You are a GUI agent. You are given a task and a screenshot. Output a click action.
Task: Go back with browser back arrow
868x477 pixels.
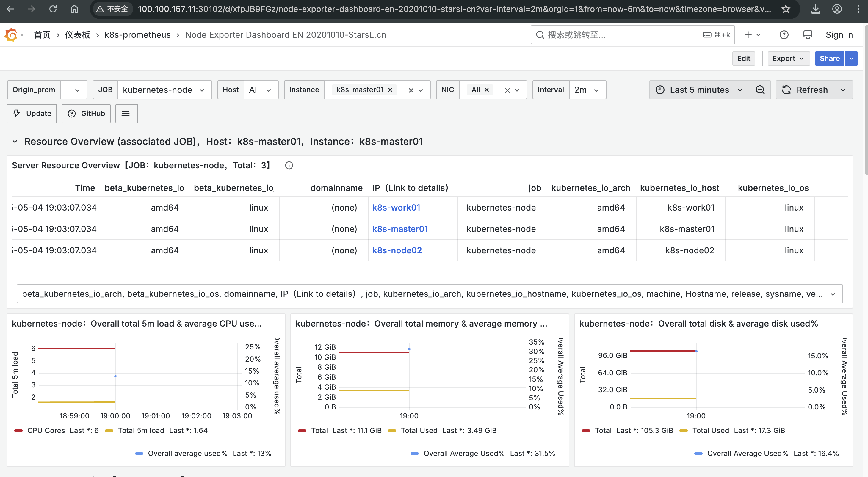(x=10, y=9)
